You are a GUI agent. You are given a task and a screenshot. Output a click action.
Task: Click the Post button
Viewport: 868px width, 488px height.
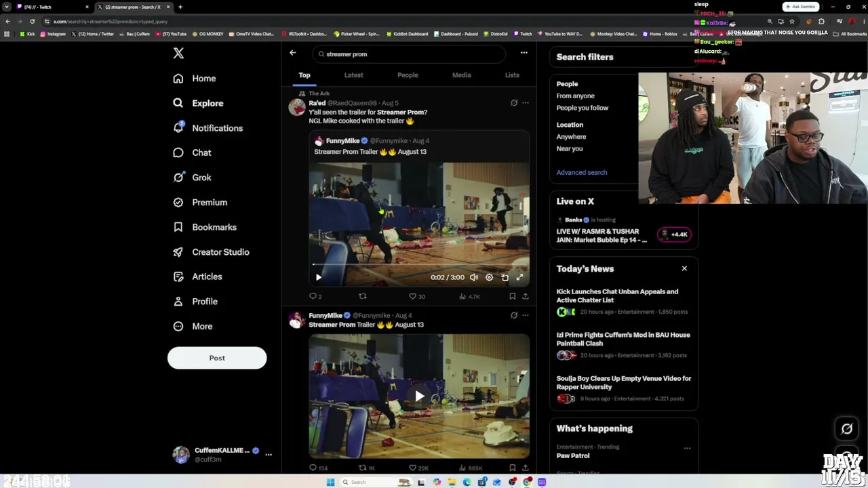[x=217, y=358]
